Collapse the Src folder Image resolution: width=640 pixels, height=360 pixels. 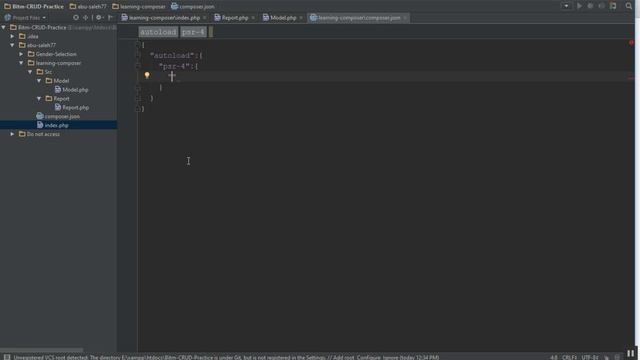30,72
